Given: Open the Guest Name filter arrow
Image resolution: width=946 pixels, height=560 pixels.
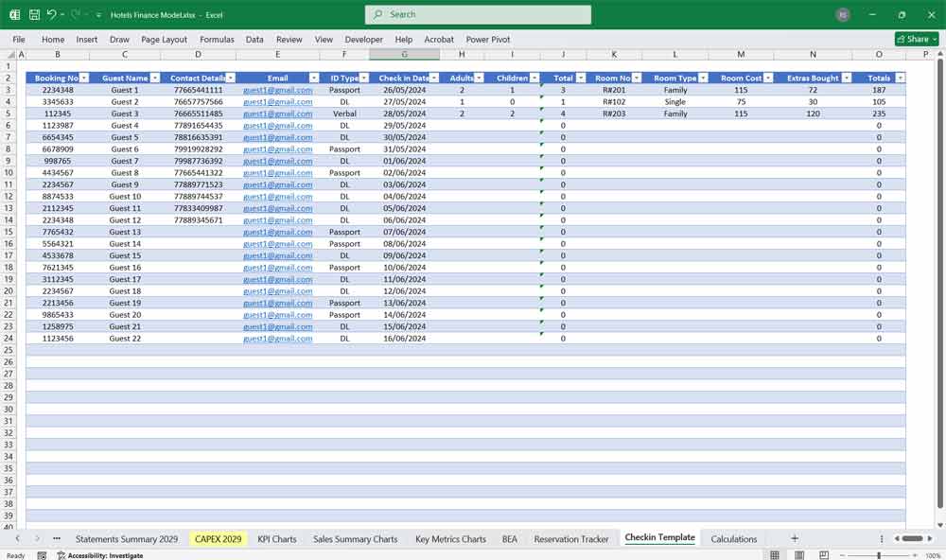Looking at the screenshot, I should click(154, 79).
